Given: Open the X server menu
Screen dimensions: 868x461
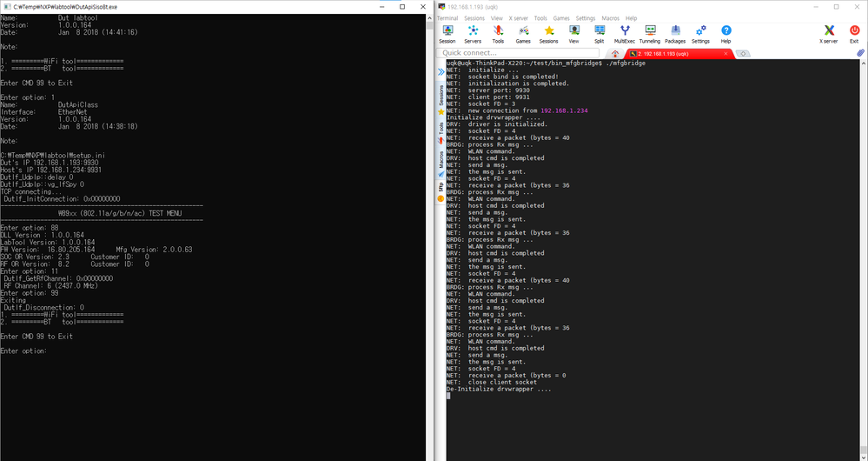Looking at the screenshot, I should tap(518, 18).
